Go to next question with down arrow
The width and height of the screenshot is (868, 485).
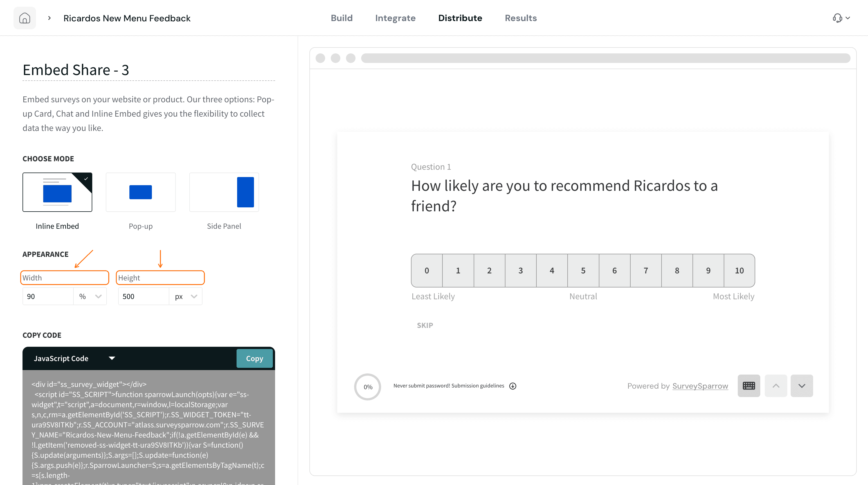pyautogui.click(x=802, y=386)
